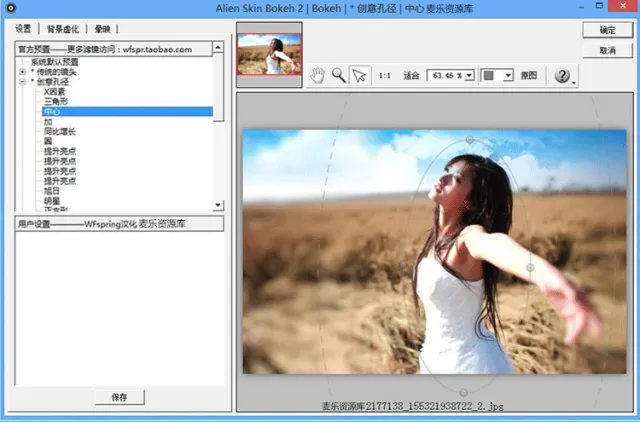
Task: Select the 明星 preset
Action: [52, 201]
